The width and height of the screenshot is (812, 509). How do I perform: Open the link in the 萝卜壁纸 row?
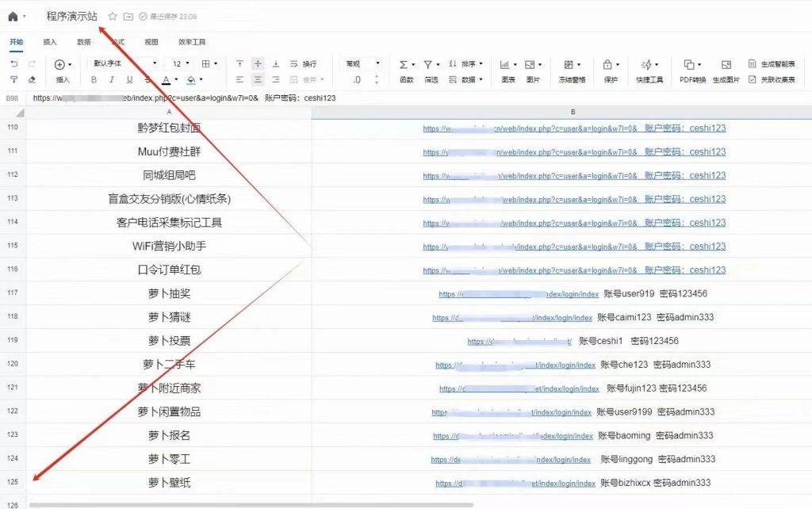(x=515, y=483)
